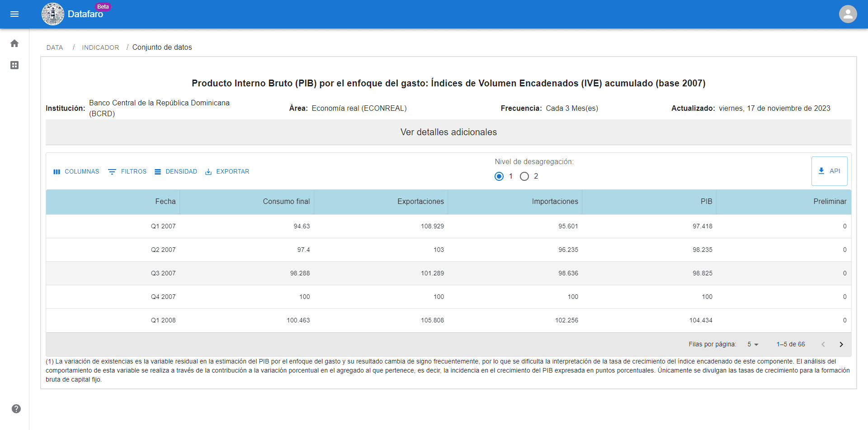Open the user account avatar

(x=848, y=14)
